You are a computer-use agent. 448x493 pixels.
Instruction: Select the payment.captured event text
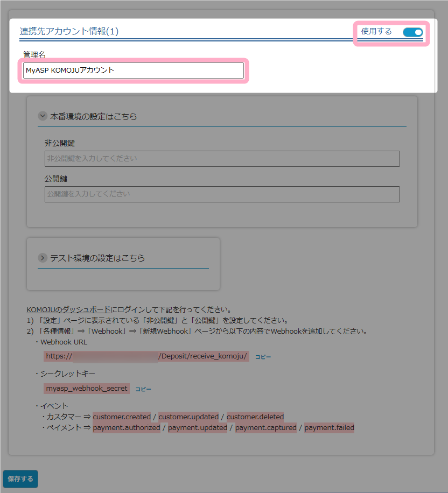(266, 428)
